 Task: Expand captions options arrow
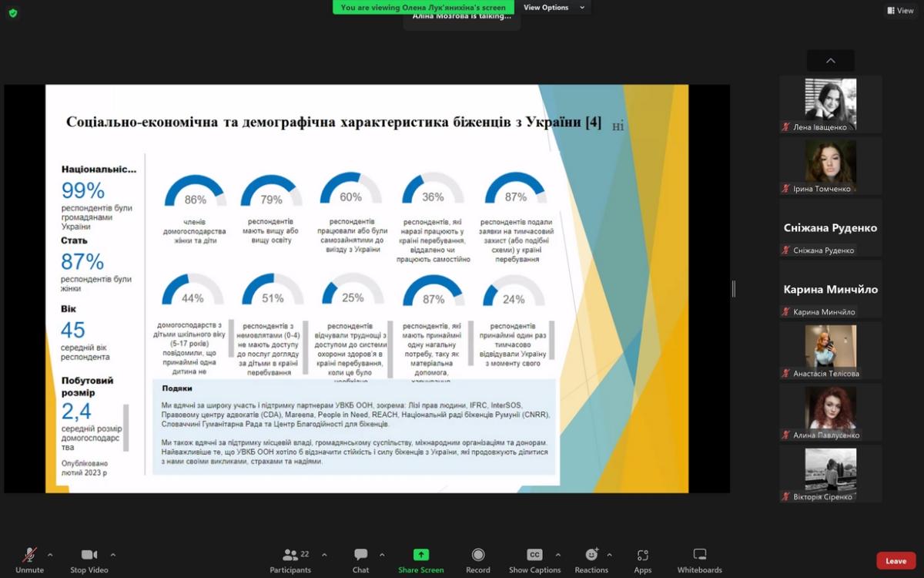click(557, 555)
